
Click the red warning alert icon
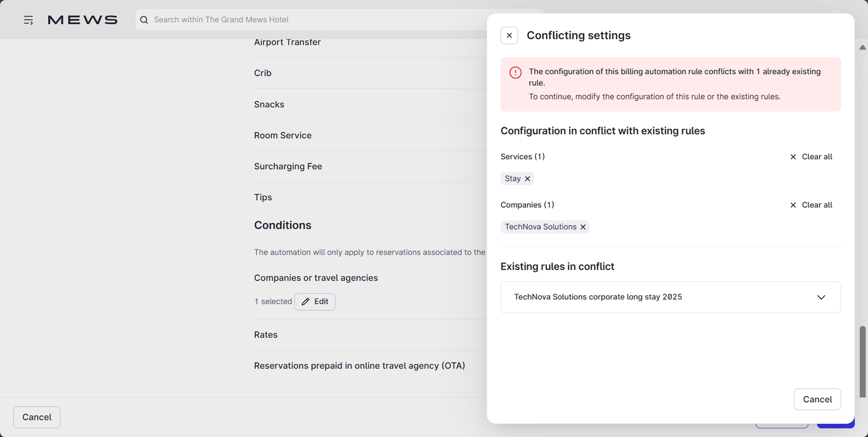click(x=516, y=73)
